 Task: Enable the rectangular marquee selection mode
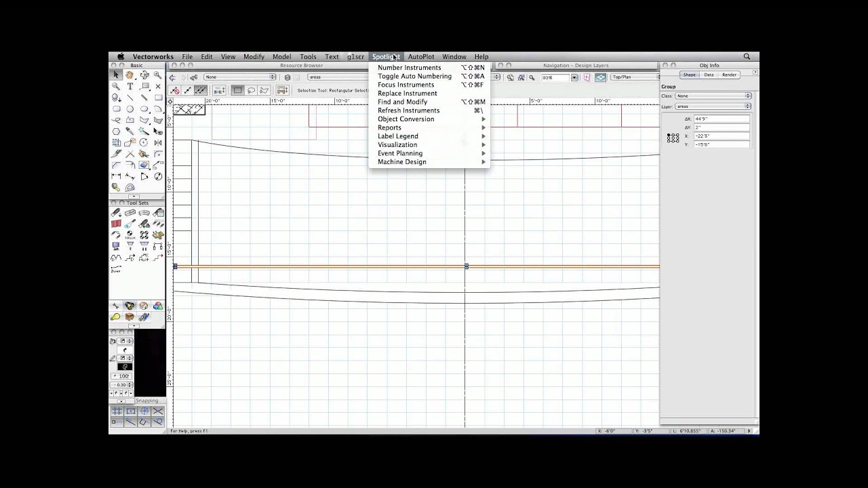[x=237, y=90]
